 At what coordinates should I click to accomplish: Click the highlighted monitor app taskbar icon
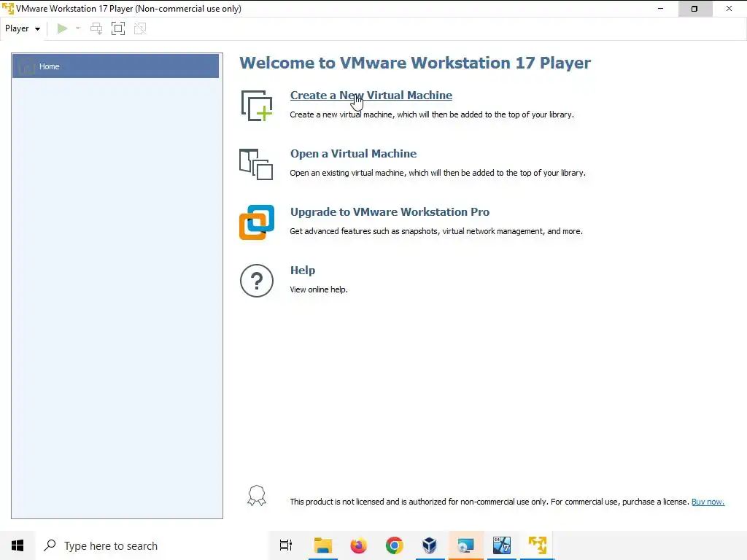pyautogui.click(x=466, y=545)
